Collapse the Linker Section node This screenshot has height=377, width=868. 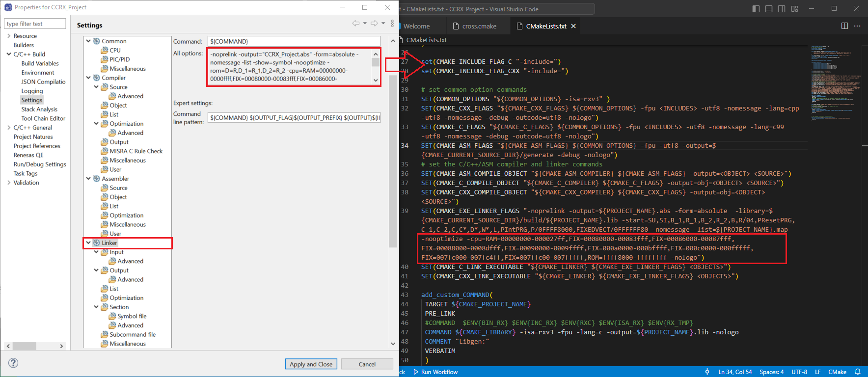tap(96, 307)
